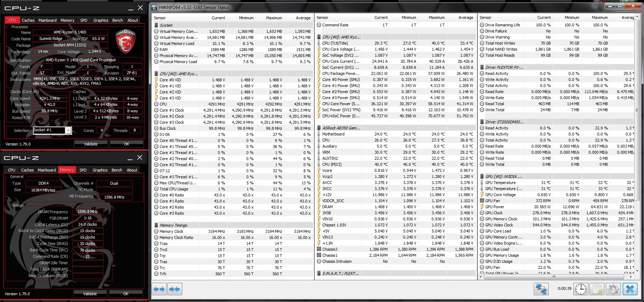
Task: Select the VDDCR_SOC voltage row
Action: 396,201
